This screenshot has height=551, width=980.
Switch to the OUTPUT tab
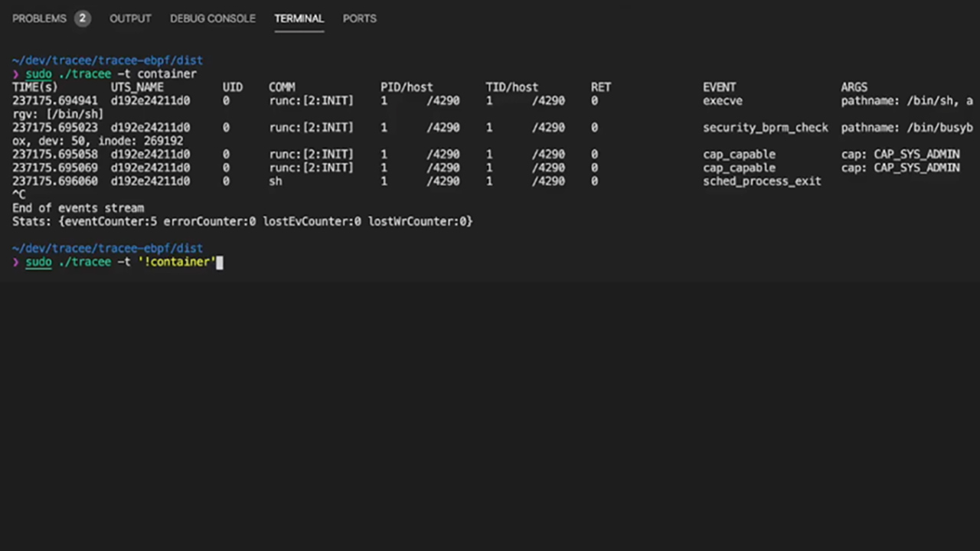(x=130, y=18)
